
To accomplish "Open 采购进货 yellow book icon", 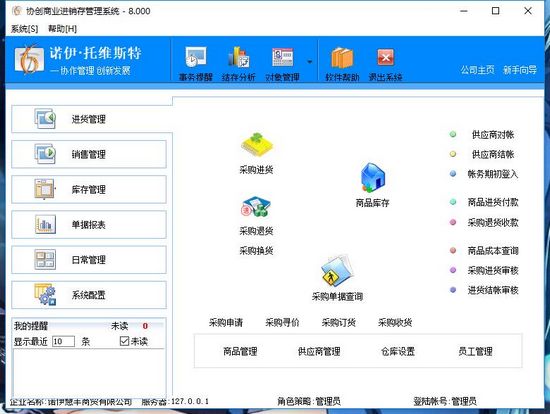I will pyautogui.click(x=257, y=145).
